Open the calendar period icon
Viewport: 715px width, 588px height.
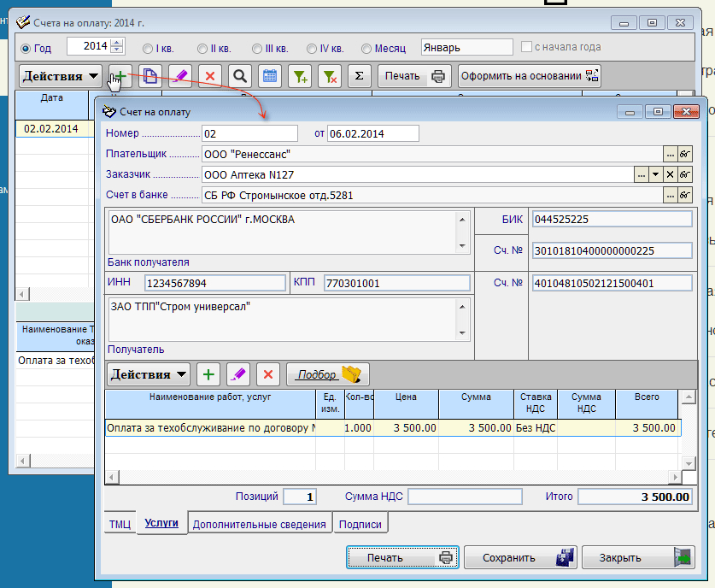tap(270, 76)
